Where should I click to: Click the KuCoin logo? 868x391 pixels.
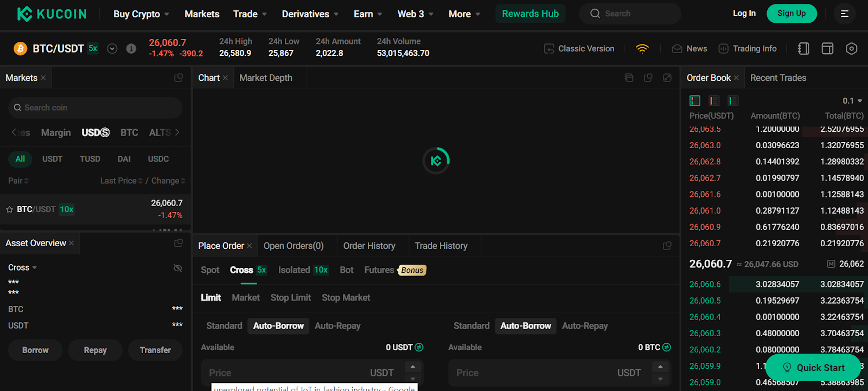click(52, 14)
